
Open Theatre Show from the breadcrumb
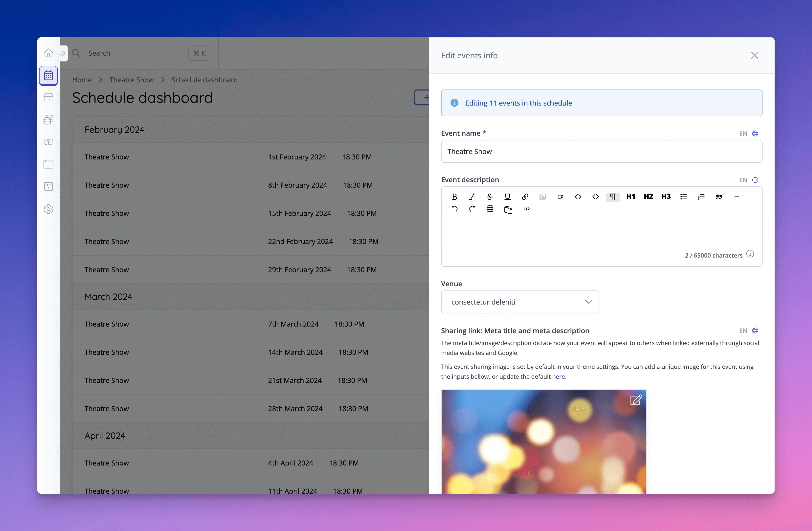point(132,79)
